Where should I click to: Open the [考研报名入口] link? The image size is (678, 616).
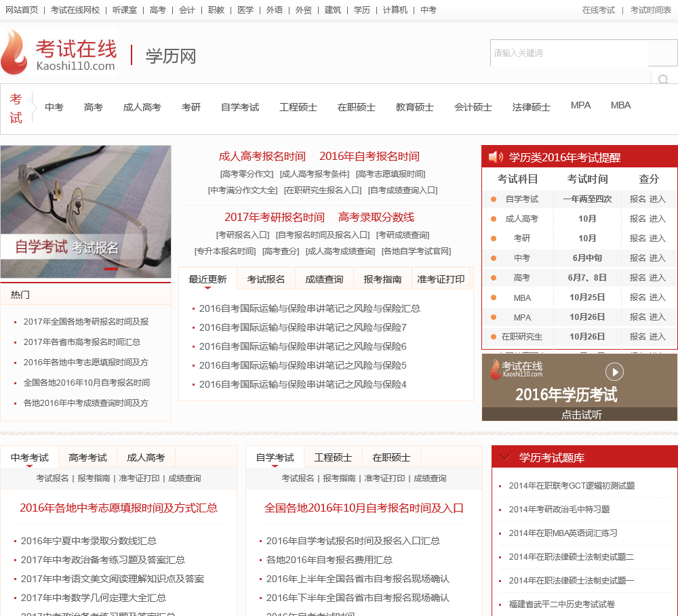click(243, 235)
